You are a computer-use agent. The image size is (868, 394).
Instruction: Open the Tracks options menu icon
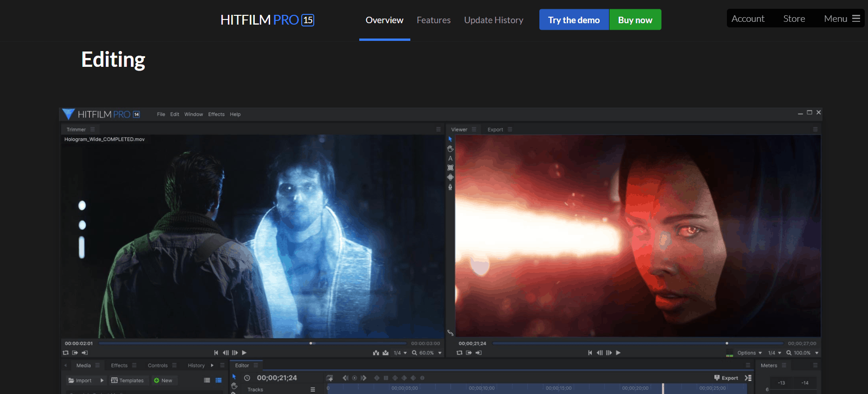click(313, 389)
